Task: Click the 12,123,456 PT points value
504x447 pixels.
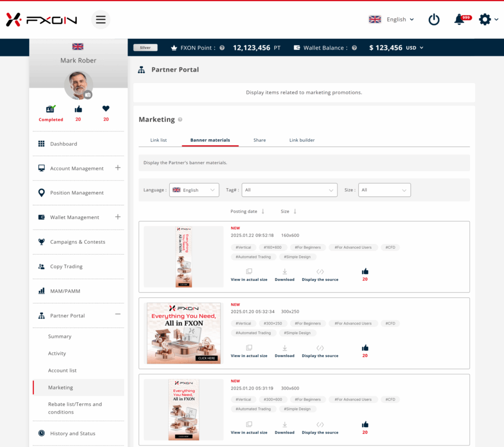Action: (256, 48)
